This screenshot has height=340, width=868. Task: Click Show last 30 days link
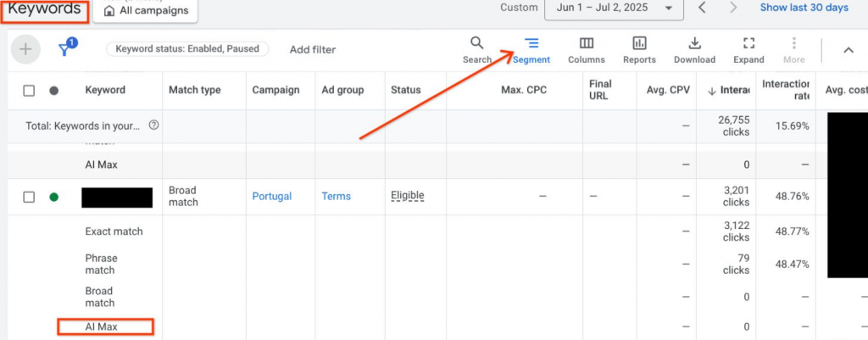804,8
